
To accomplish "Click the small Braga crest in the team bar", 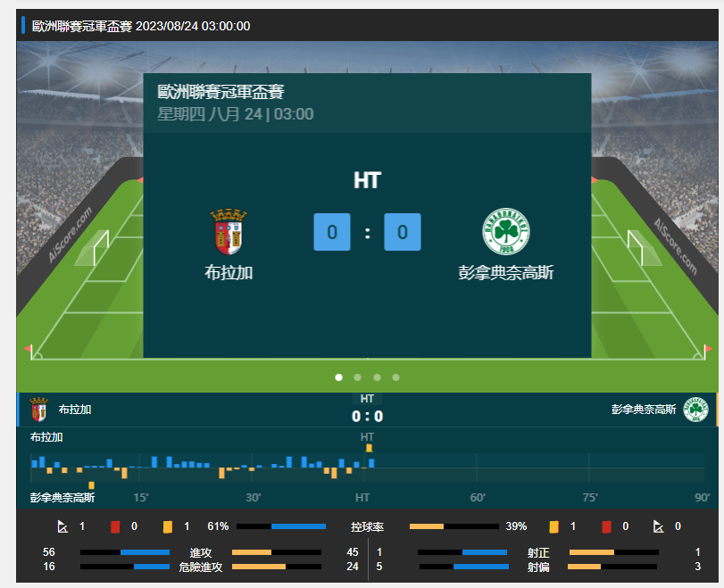I will (x=38, y=410).
